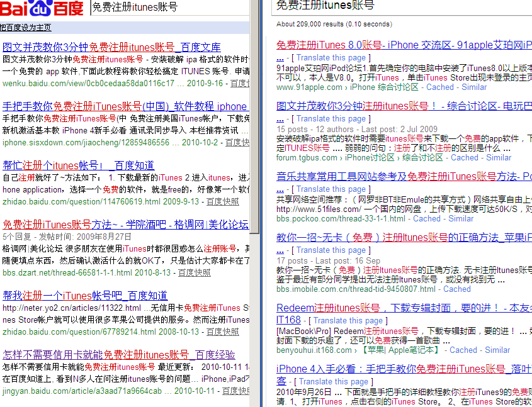Translate the bbs.pockoo.com result page
This screenshot has width=532, height=407.
tap(331, 189)
